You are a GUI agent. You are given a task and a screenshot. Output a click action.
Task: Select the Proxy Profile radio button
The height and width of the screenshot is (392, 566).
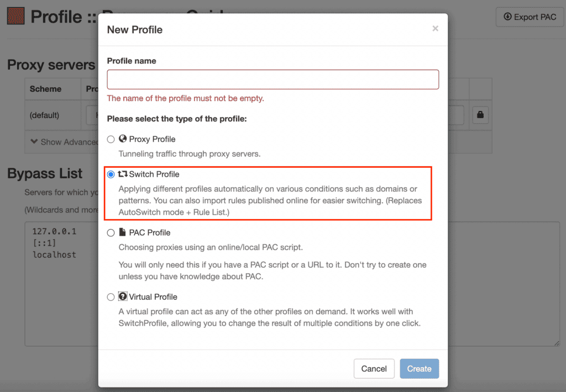tap(111, 139)
